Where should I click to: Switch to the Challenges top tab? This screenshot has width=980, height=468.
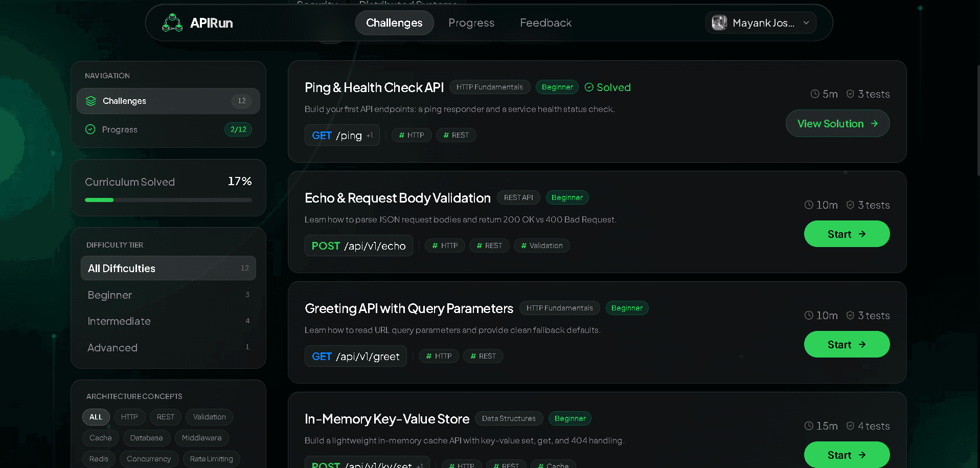[x=394, y=23]
